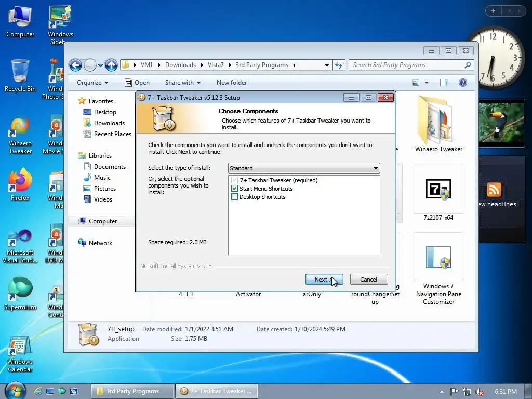Open the Organize menu in Explorer
Viewport: 532px width, 399px height.
92,83
